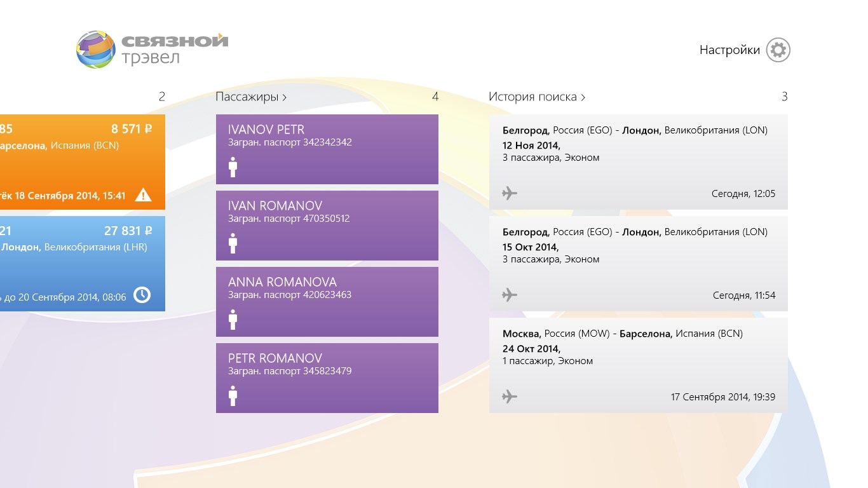Click the clock icon on the blue London order
The width and height of the screenshot is (868, 488).
pos(142,295)
